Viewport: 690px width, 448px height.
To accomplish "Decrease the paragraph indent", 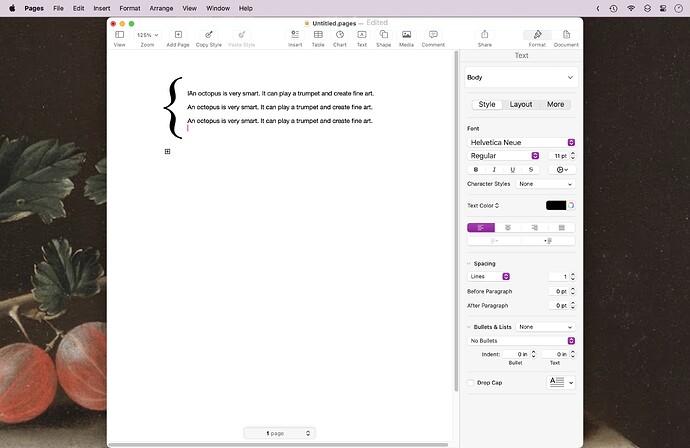I will 494,241.
